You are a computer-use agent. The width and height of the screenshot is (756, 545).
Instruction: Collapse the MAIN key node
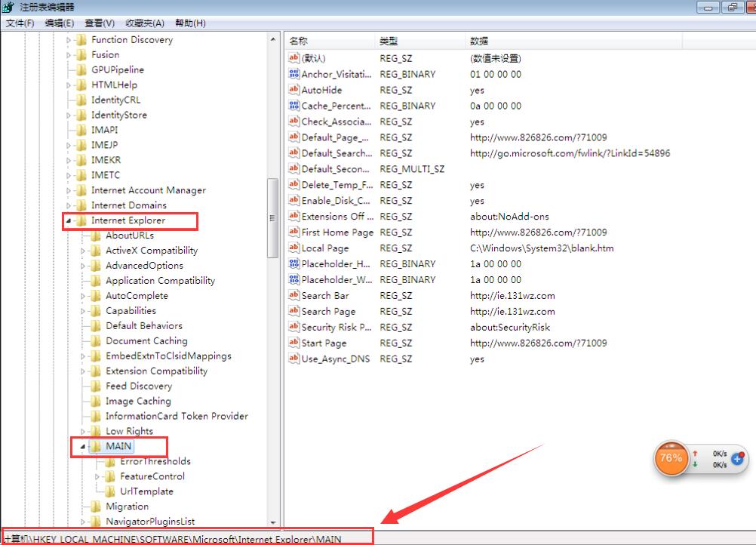click(83, 446)
